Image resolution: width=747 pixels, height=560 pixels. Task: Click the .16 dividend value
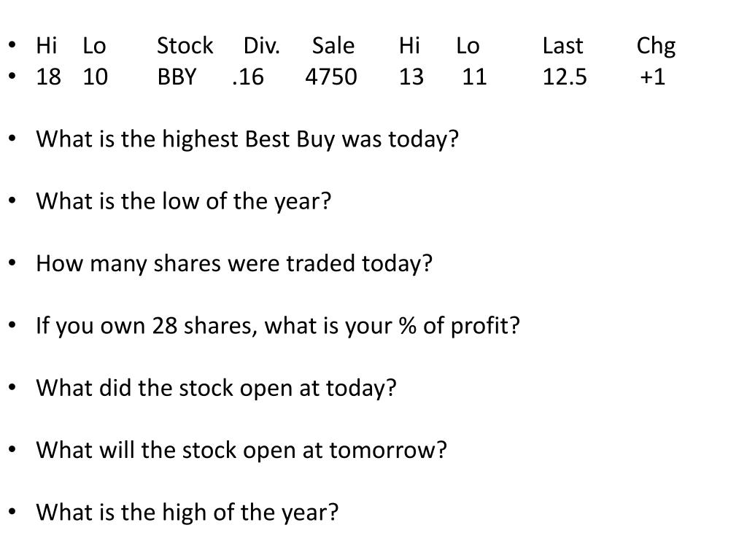[248, 77]
